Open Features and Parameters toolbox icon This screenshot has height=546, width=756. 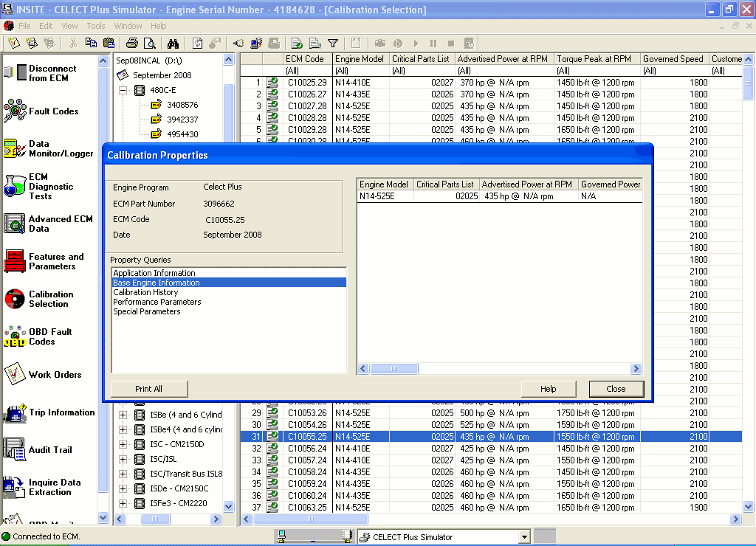pos(15,261)
